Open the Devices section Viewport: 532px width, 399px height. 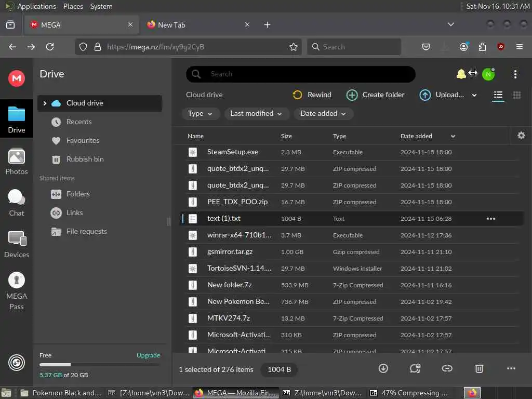click(16, 244)
